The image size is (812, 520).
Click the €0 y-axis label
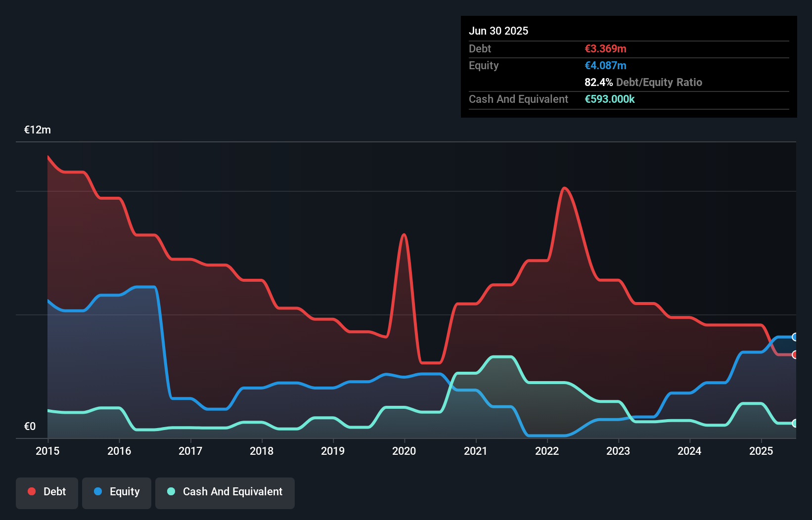click(x=30, y=426)
